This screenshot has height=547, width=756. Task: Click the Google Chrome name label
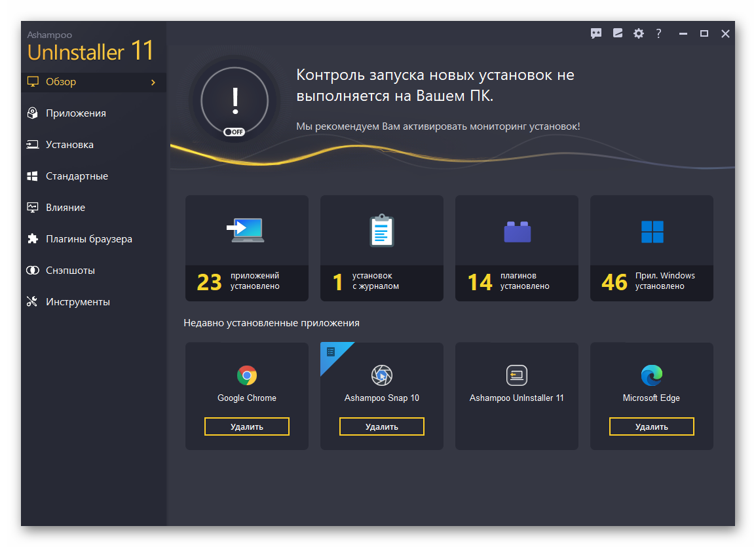point(247,398)
